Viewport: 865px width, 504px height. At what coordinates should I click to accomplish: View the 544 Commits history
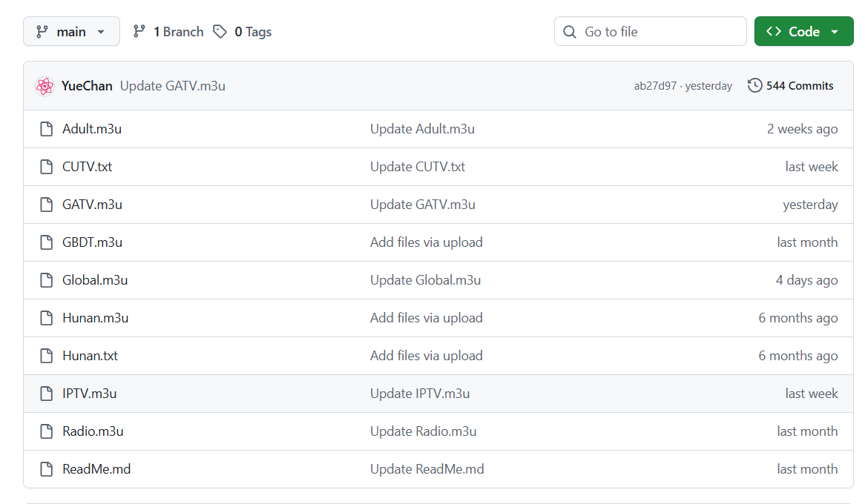(x=799, y=86)
